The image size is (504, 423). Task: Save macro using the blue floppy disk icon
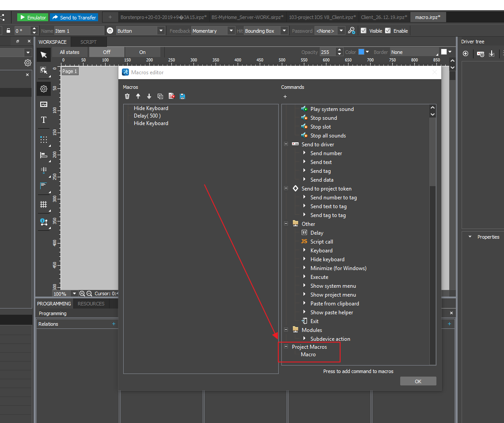point(182,96)
